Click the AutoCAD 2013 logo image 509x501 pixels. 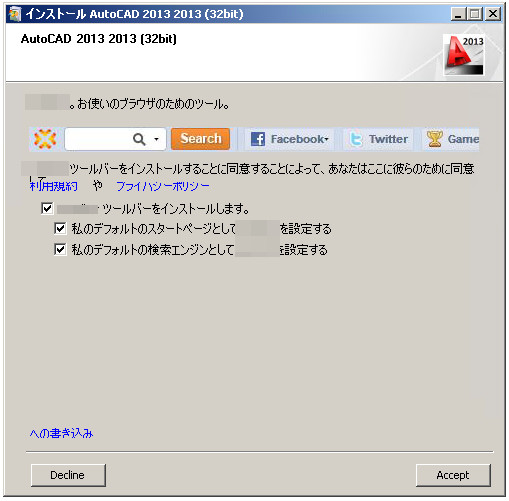464,55
